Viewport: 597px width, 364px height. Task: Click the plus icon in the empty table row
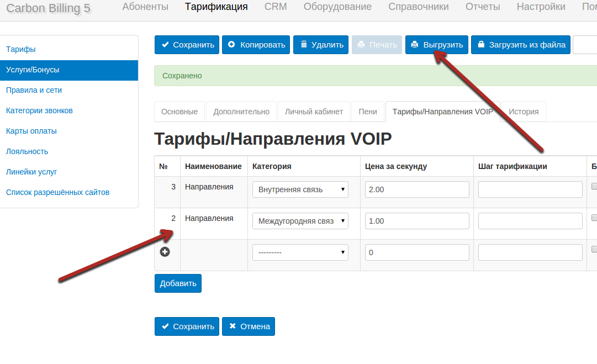pyautogui.click(x=165, y=252)
